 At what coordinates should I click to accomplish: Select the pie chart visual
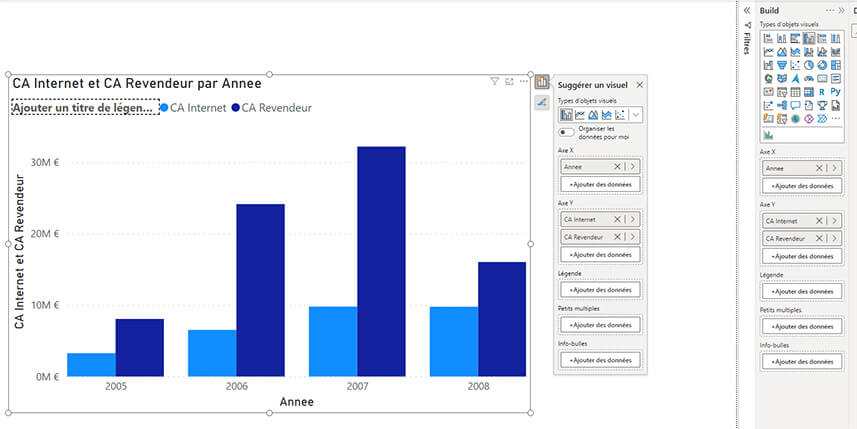pyautogui.click(x=809, y=65)
